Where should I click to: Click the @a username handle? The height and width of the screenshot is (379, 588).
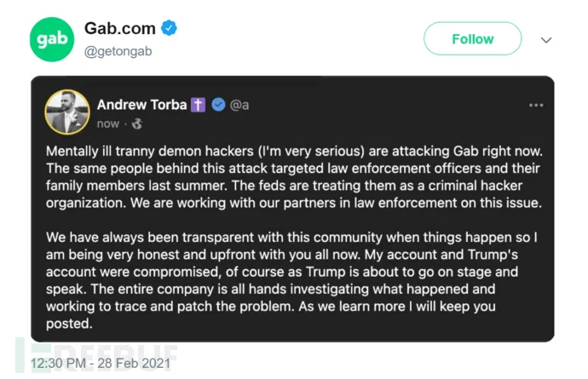(x=239, y=105)
